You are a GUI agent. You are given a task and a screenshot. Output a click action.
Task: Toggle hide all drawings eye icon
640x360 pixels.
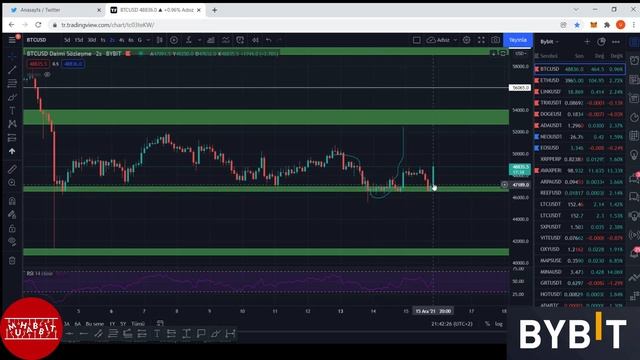pyautogui.click(x=12, y=242)
